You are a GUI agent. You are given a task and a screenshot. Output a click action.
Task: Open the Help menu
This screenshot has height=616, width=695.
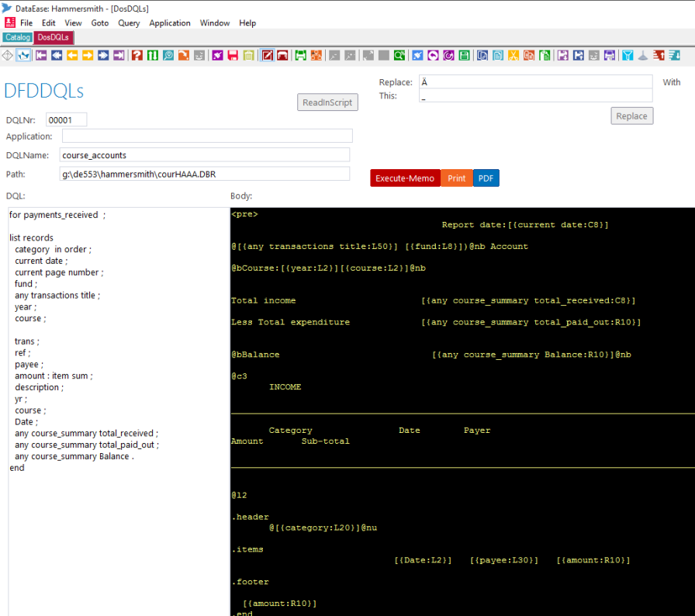click(247, 23)
